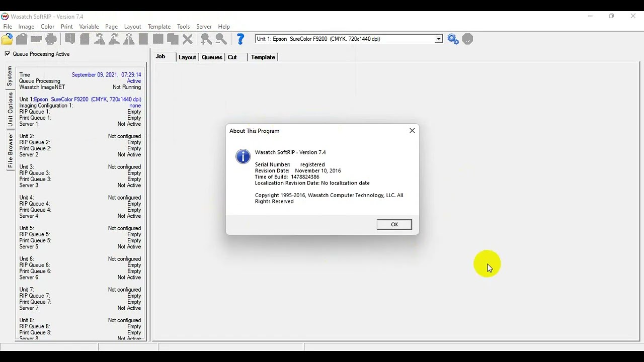This screenshot has height=362, width=644.
Task: Click the Unit 5 Not configured row
Action: click(x=80, y=228)
